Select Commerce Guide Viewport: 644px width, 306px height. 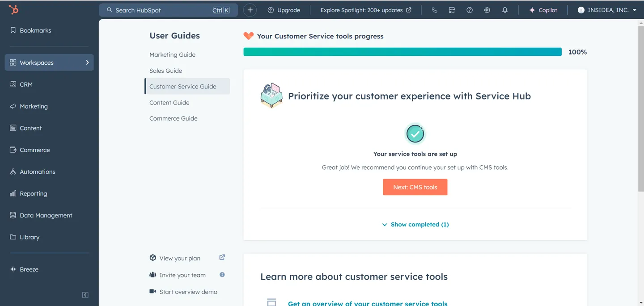(x=173, y=118)
